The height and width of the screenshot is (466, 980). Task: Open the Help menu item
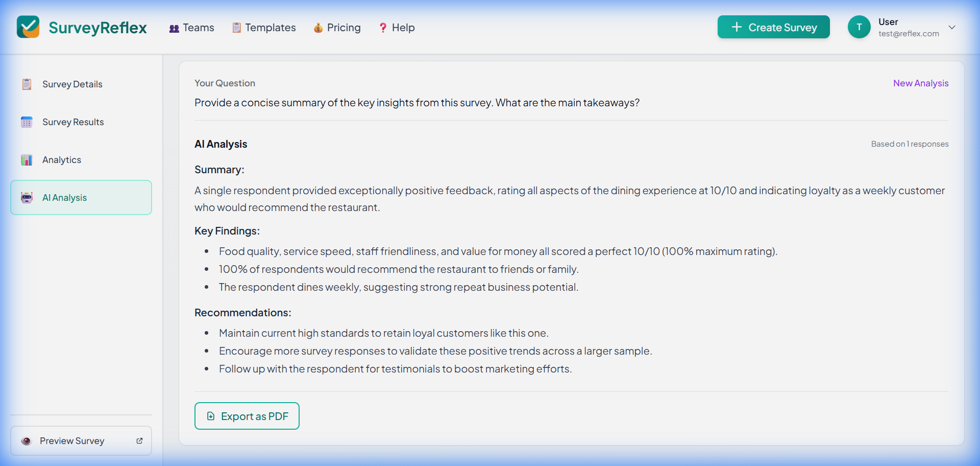pos(397,28)
